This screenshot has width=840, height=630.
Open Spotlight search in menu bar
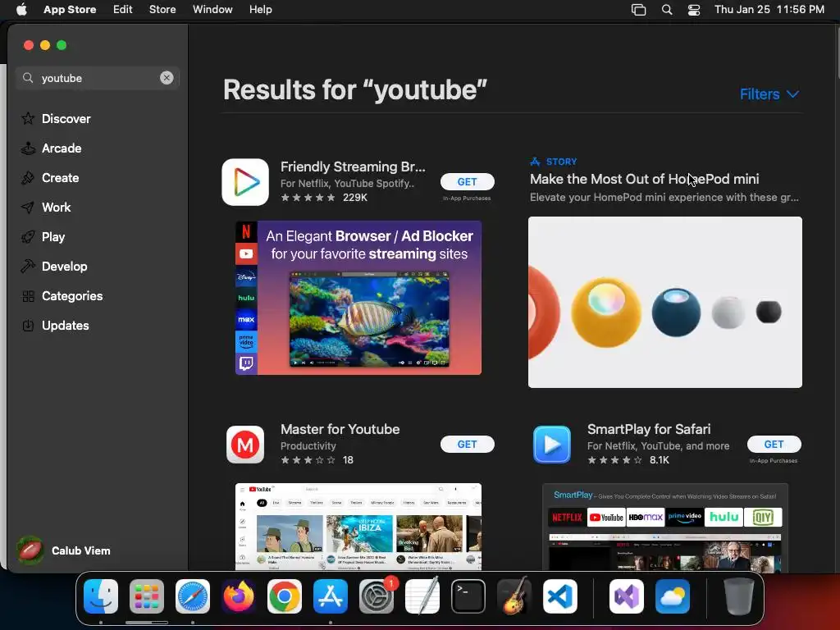(x=667, y=10)
